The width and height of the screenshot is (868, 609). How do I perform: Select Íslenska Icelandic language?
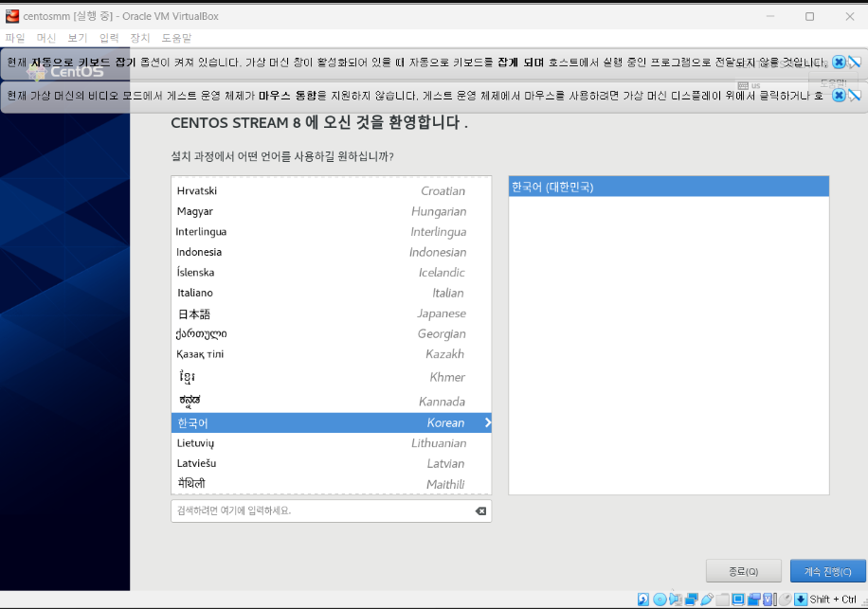[331, 272]
